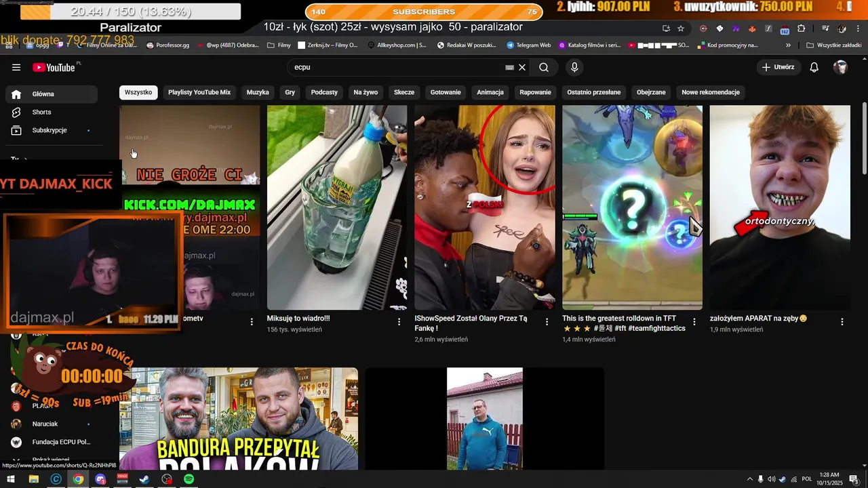
Task: Open more options for IShowSpeed short
Action: point(547,322)
